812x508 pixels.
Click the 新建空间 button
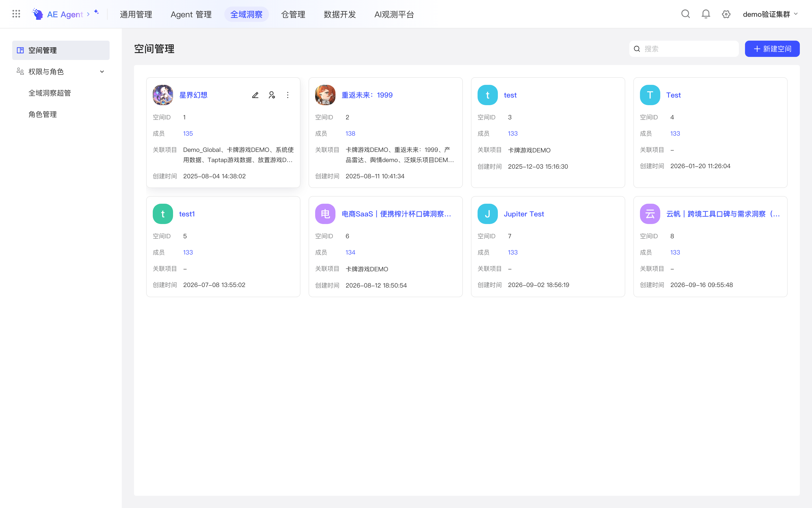(x=772, y=49)
